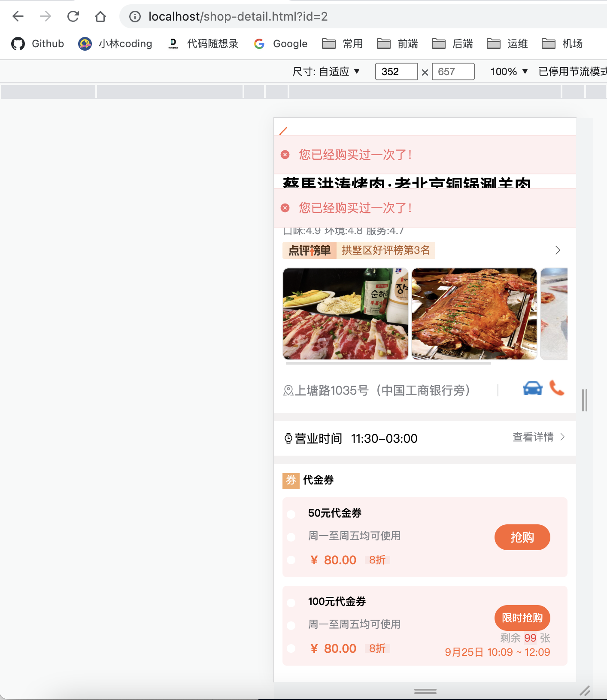Expand the 后端 bookmark folder
Screen dimensions: 607x700
pos(452,44)
